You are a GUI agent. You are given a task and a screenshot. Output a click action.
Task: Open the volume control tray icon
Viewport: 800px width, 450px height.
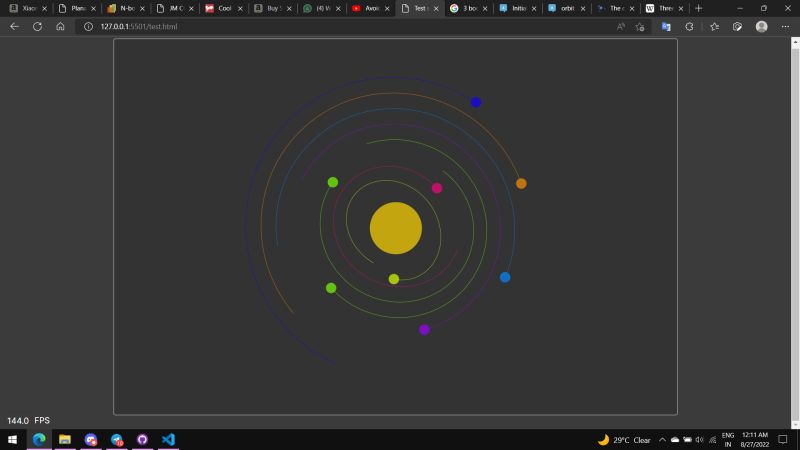(699, 440)
